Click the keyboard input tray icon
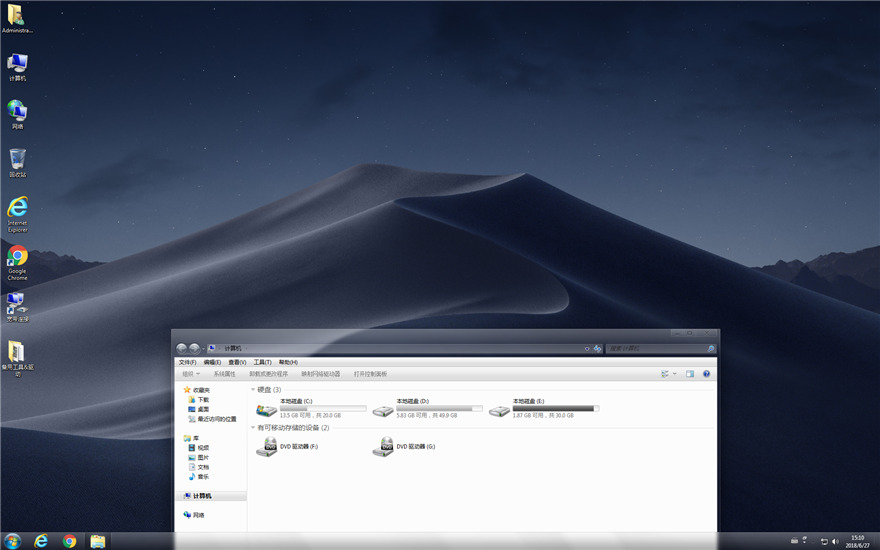The width and height of the screenshot is (880, 550). pyautogui.click(x=794, y=541)
